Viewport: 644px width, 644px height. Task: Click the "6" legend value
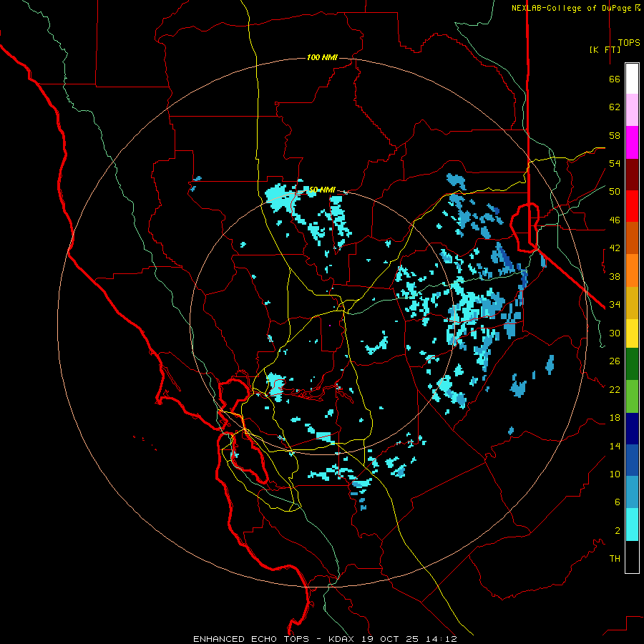coord(618,502)
